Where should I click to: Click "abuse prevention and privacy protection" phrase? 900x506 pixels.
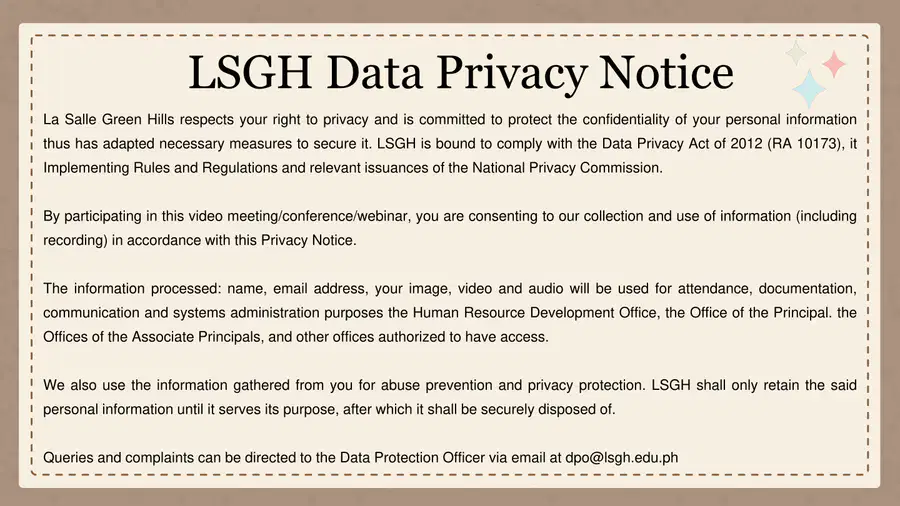[x=511, y=384]
